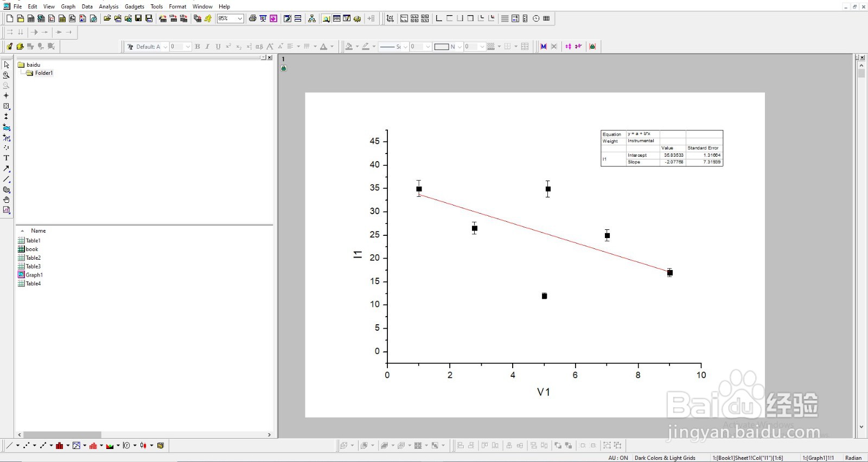Toggle the Command Window
Screen dimensions: 868x462
[x=347, y=18]
